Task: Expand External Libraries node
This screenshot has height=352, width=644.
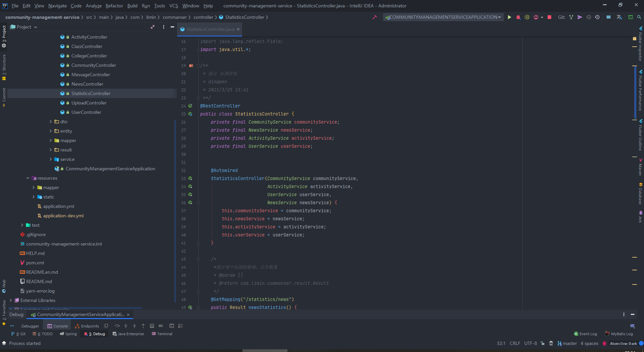Action: [11, 300]
